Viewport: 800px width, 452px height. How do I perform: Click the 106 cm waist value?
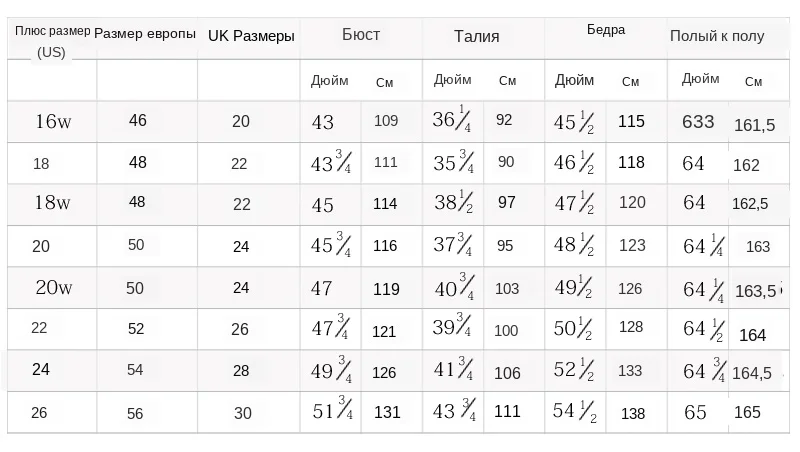507,373
